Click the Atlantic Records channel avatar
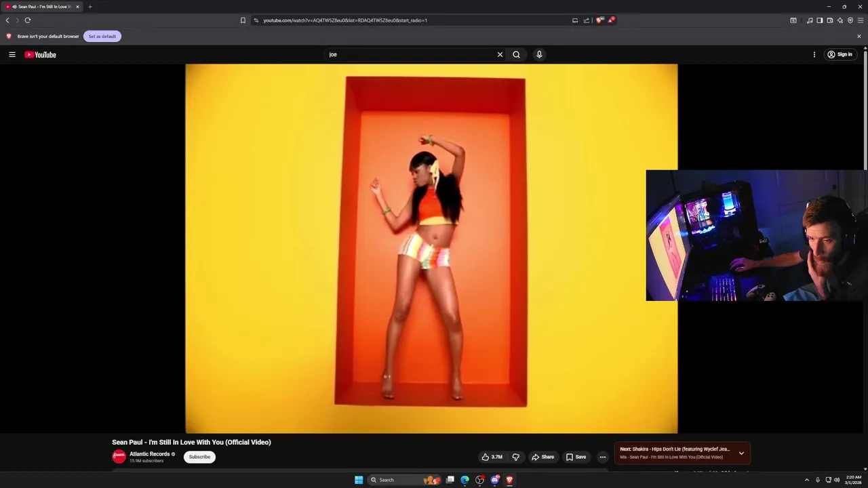 tap(119, 457)
